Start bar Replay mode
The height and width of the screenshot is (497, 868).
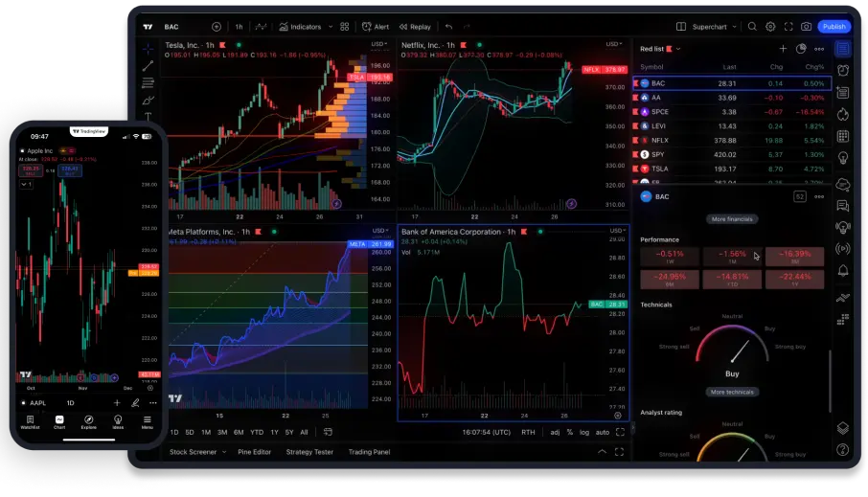click(415, 27)
